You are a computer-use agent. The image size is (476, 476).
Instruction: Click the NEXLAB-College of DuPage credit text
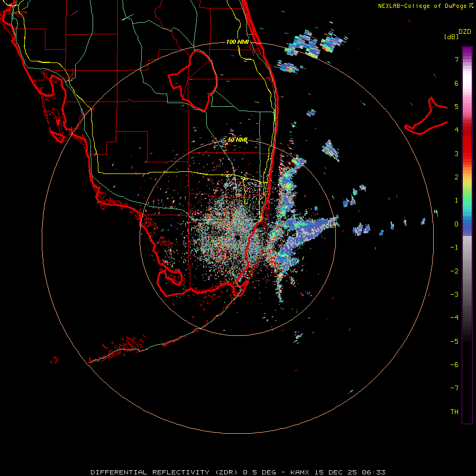(423, 6)
